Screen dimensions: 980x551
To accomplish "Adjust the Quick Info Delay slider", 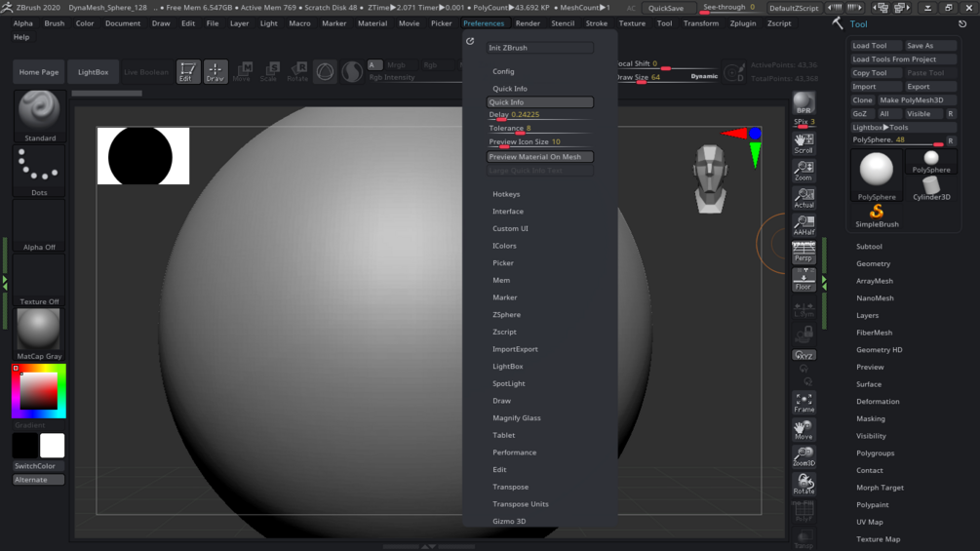I will [540, 115].
